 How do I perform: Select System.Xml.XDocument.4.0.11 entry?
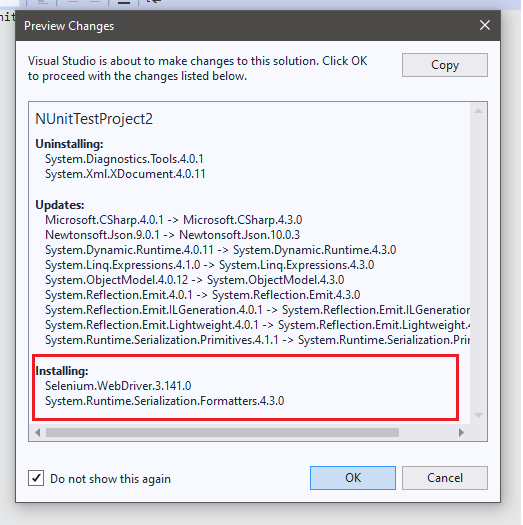(125, 174)
